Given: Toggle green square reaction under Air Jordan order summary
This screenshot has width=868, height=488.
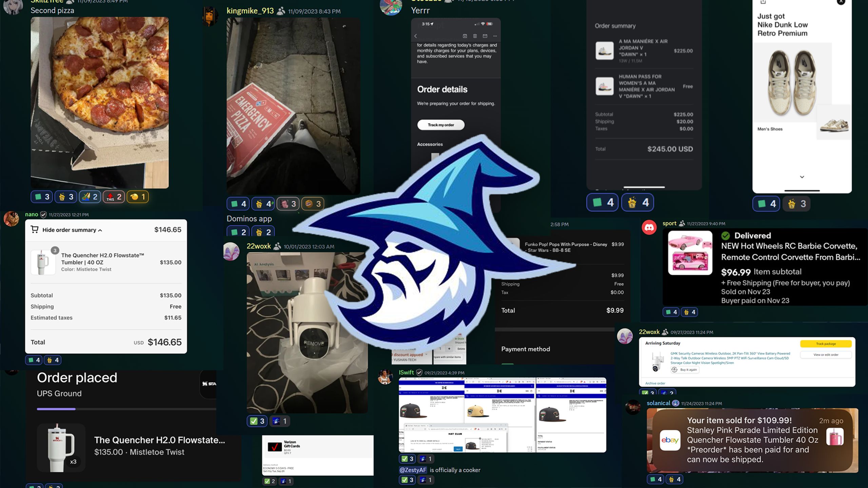Looking at the screenshot, I should point(603,203).
